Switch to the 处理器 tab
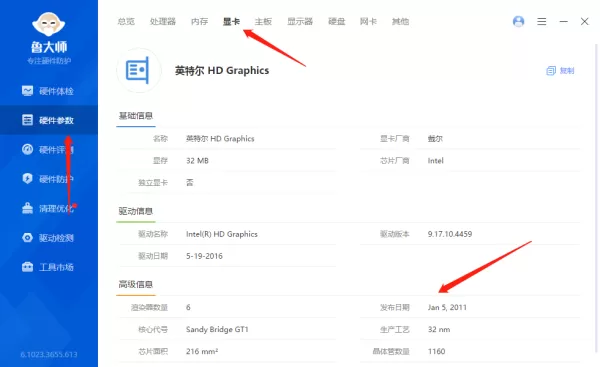The image size is (600, 367). point(163,21)
